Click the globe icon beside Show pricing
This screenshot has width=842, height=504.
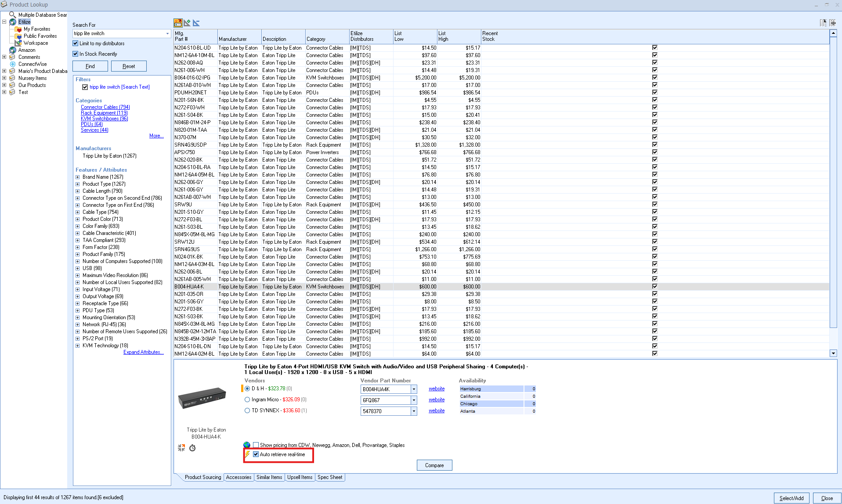tap(247, 445)
